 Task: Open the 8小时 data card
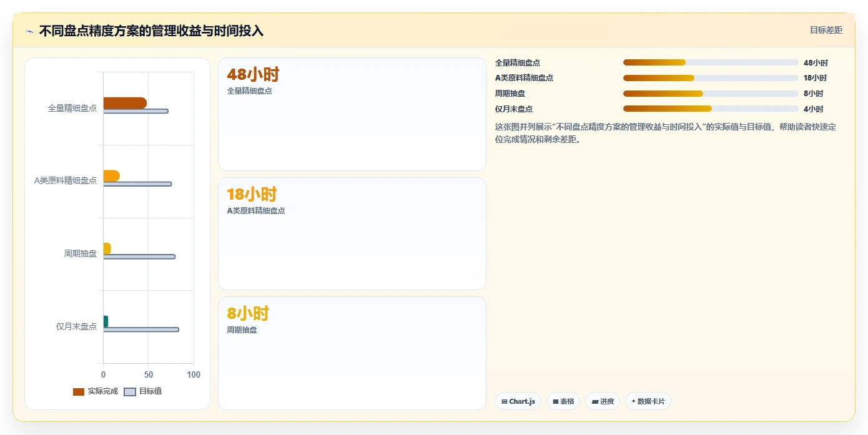coord(352,353)
